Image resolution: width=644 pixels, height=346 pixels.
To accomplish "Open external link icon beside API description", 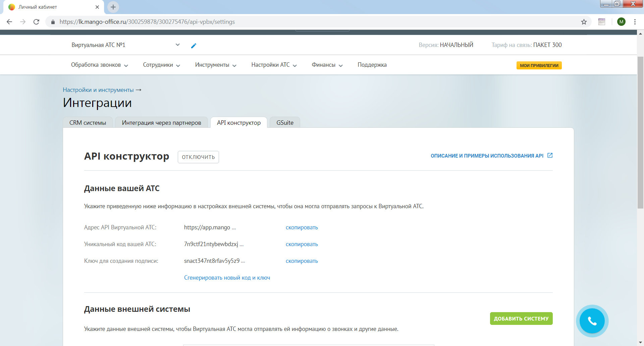I will (550, 155).
